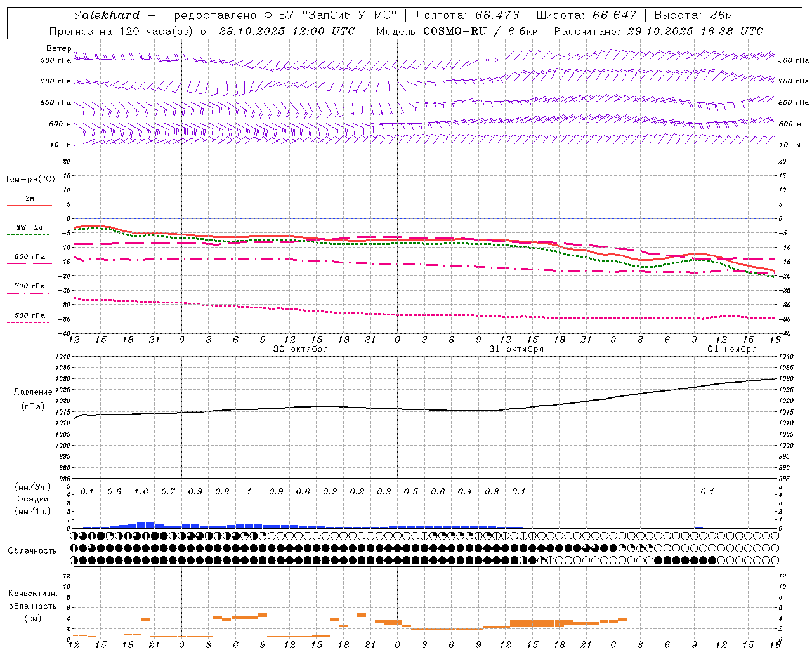
Task: Select the model name "COSMO-RU / 6.6км"
Action: pos(480,31)
